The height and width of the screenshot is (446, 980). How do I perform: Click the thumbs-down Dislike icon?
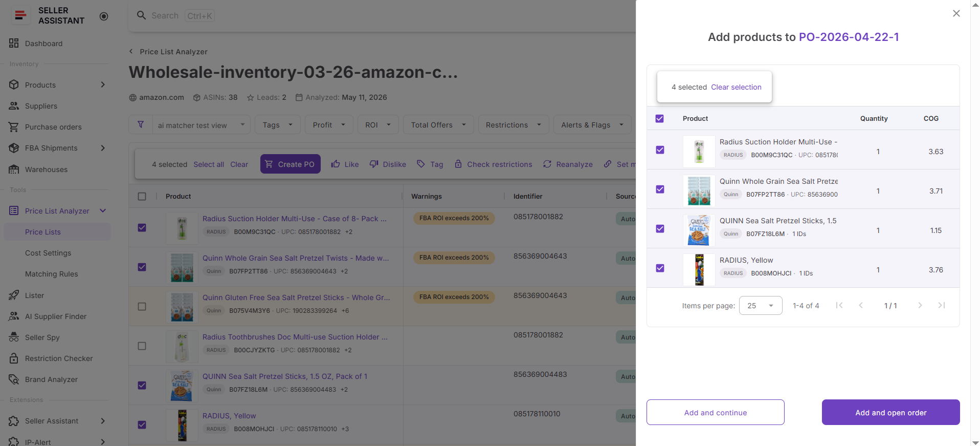(x=374, y=164)
